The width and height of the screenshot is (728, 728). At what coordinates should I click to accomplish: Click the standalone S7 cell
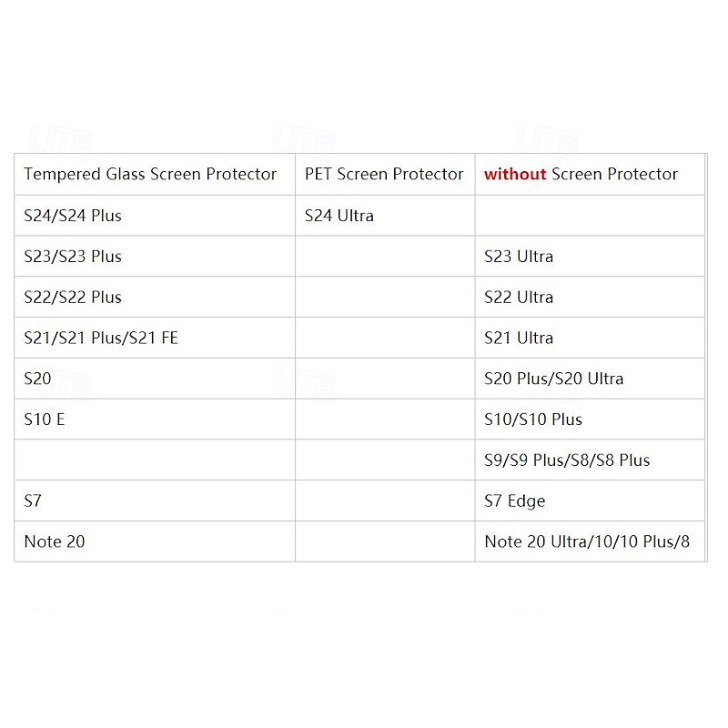click(34, 500)
